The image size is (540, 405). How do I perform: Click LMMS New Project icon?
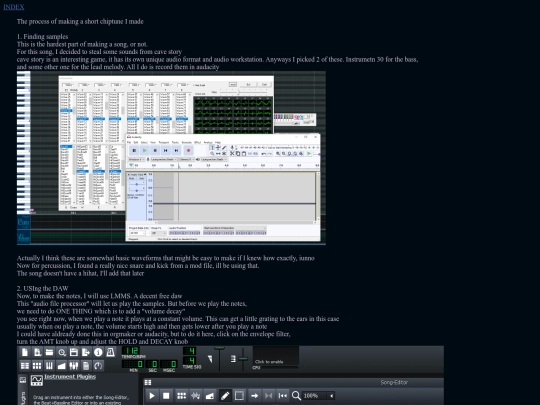click(25, 352)
